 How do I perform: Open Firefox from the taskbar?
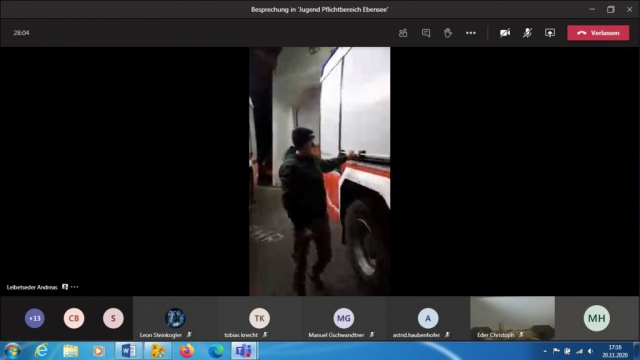[187, 351]
